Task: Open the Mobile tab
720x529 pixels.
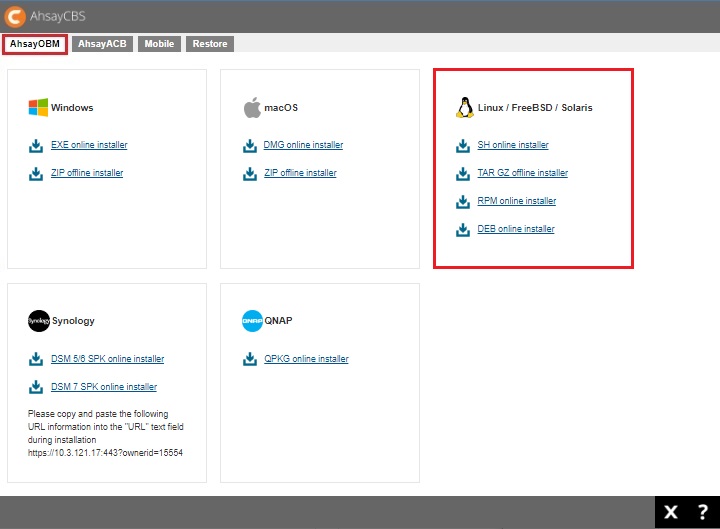Action: (159, 44)
